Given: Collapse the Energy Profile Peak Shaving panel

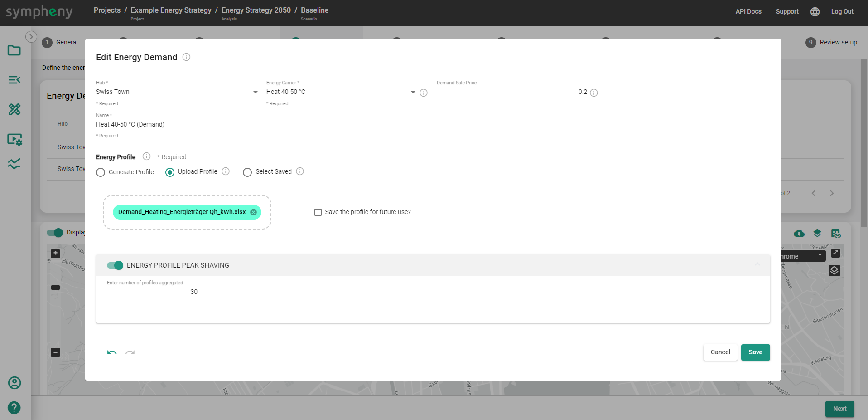Looking at the screenshot, I should [x=757, y=265].
